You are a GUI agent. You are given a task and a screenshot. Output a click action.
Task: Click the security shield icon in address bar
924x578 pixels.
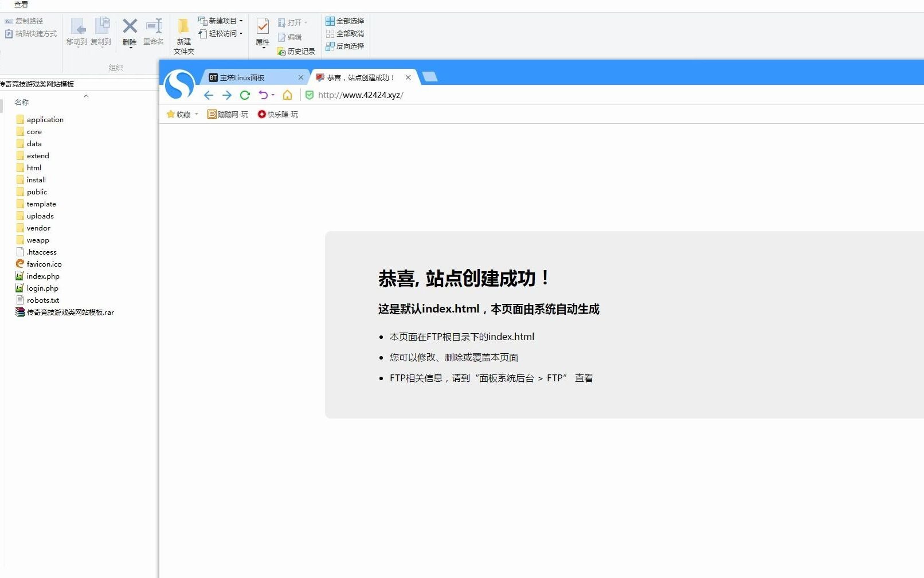(x=310, y=95)
